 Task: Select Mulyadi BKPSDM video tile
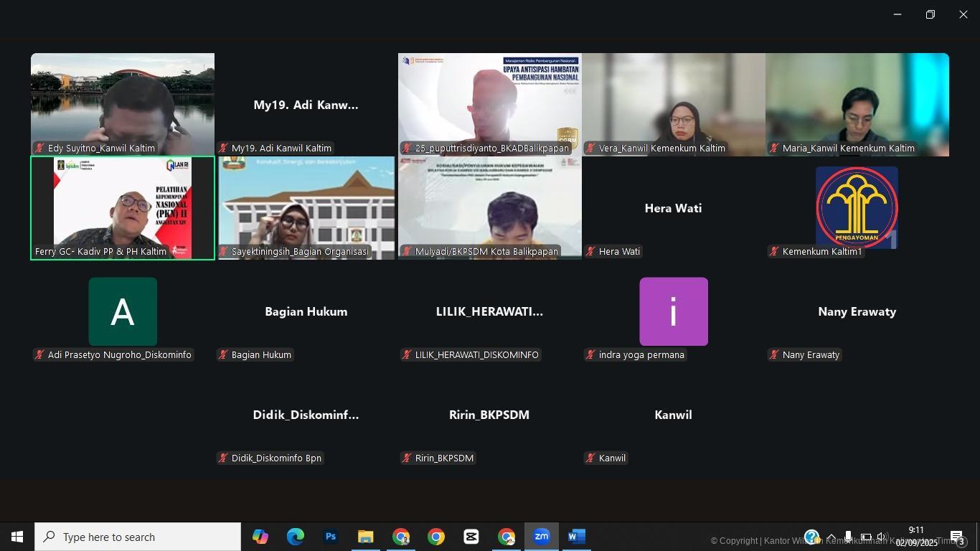click(490, 208)
